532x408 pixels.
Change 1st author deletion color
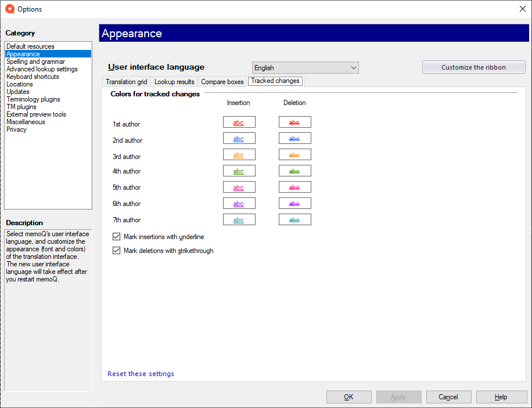[x=295, y=122]
